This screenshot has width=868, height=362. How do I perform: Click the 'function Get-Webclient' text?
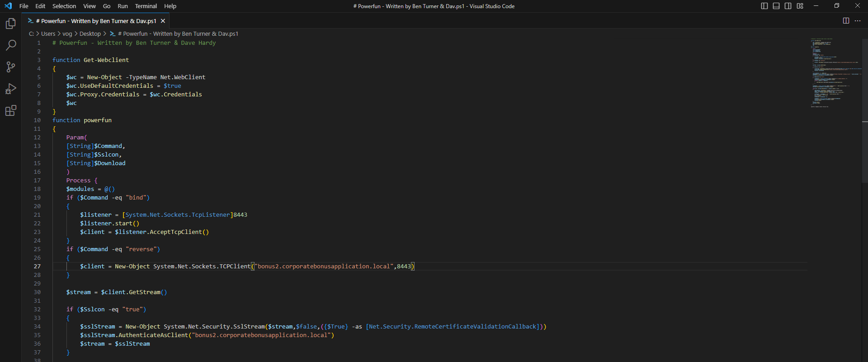[90, 60]
